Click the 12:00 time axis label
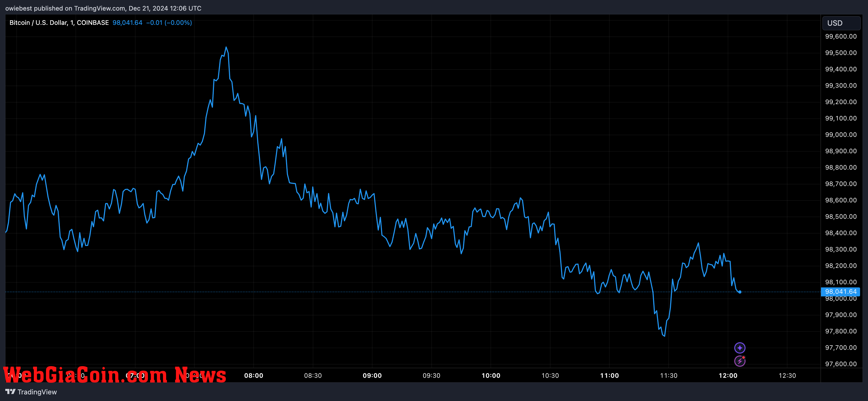 [728, 375]
